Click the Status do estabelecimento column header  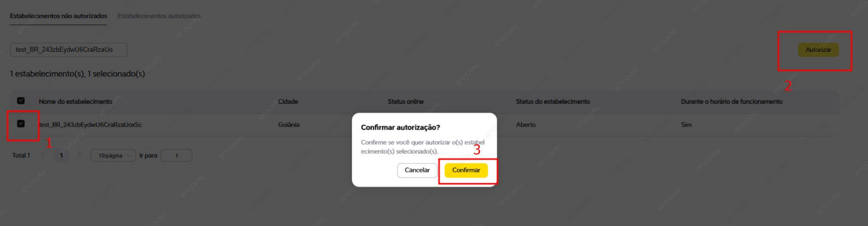click(553, 102)
